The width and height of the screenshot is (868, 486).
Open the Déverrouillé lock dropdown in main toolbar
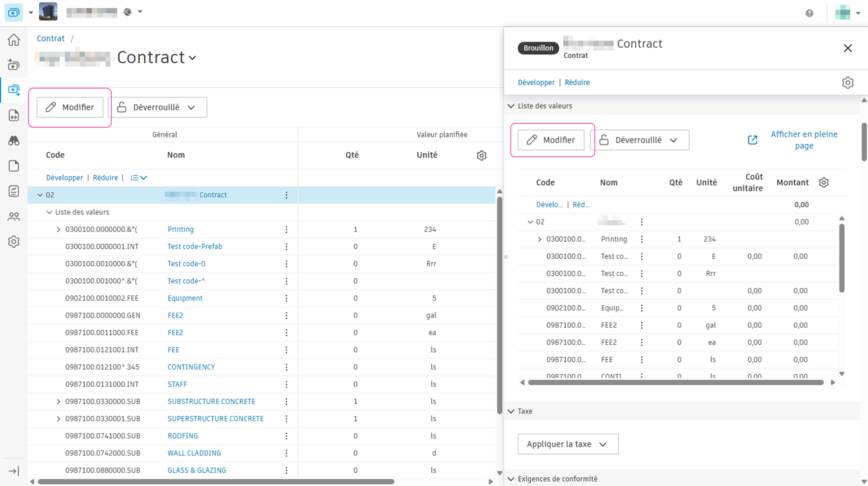pos(157,108)
